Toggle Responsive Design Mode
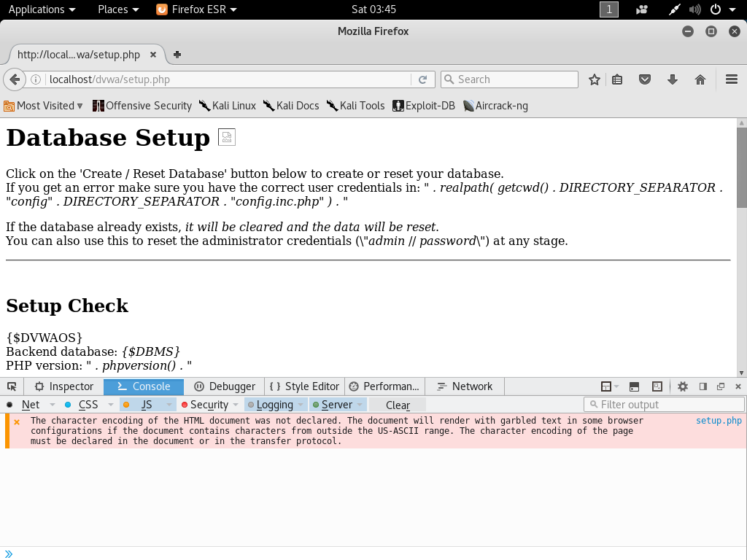This screenshot has height=560, width=747. click(659, 387)
